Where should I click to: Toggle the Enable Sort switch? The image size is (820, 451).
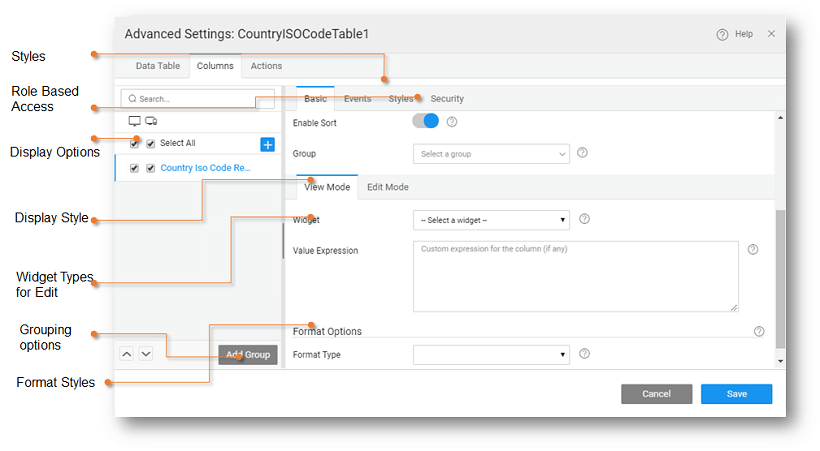click(426, 121)
